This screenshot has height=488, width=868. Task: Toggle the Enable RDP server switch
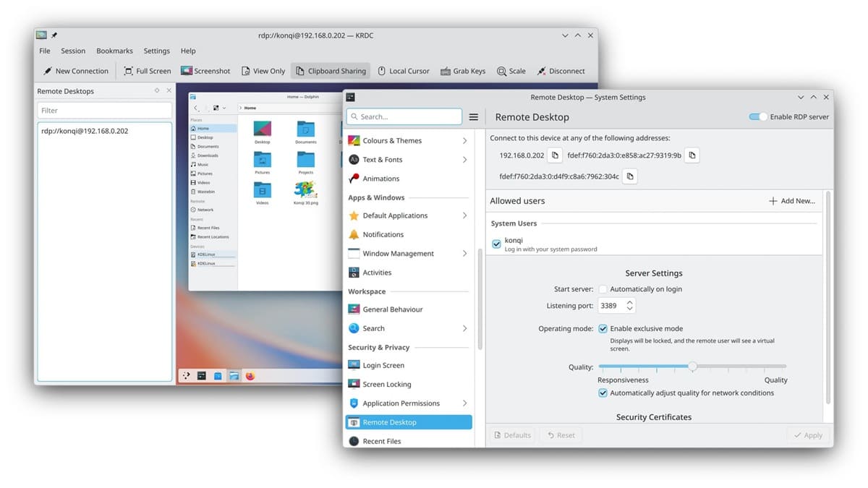[x=757, y=116]
